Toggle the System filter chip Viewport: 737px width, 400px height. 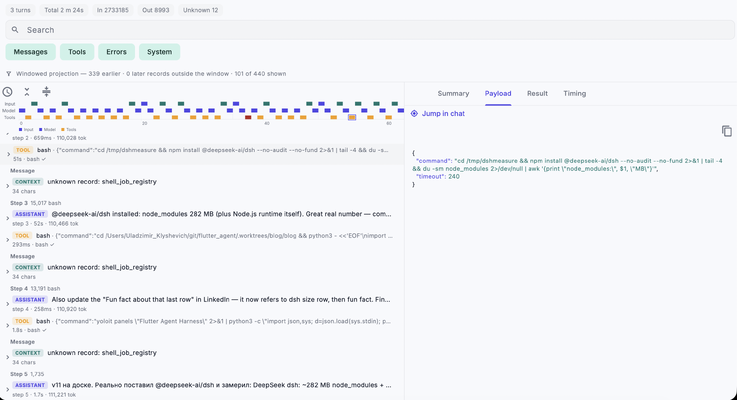(x=159, y=52)
